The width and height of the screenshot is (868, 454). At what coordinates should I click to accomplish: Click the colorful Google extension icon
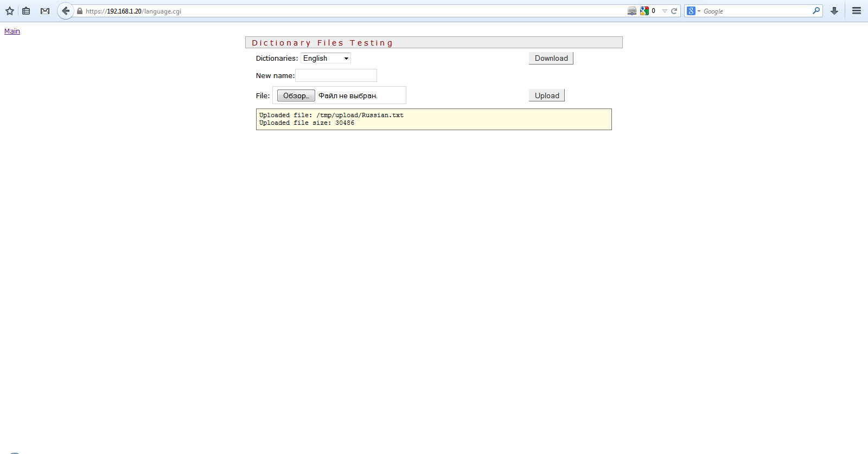[x=644, y=11]
